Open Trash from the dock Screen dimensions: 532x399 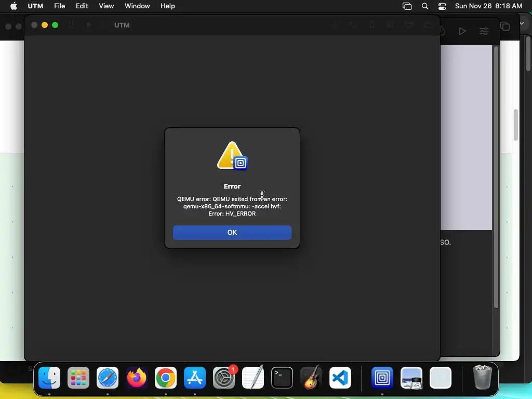tap(482, 377)
